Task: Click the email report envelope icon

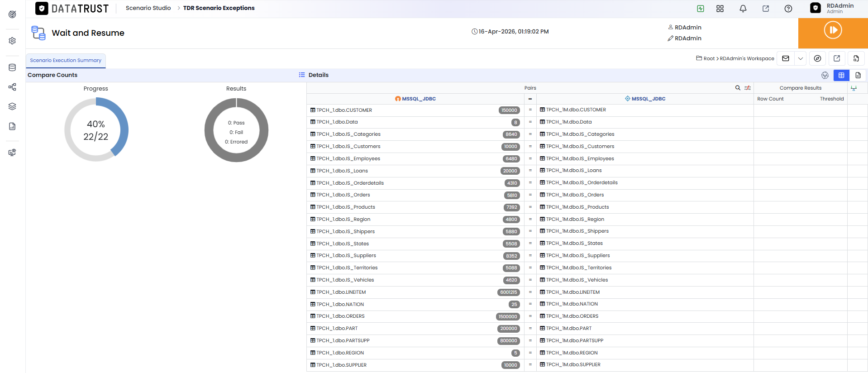Action: click(x=786, y=58)
